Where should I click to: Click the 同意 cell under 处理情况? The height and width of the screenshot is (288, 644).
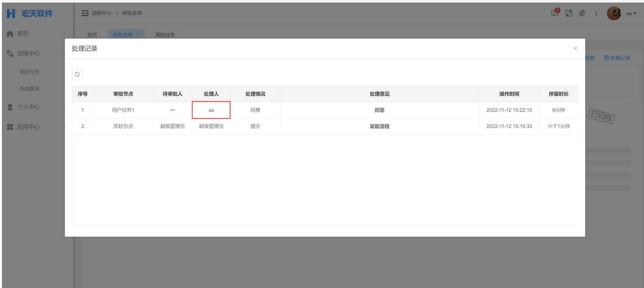pos(255,110)
